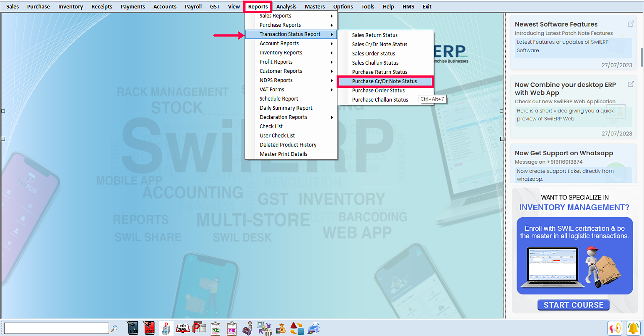This screenshot has height=336, width=644.
Task: Choose Sales Cr/Dr Note Status
Action: pyautogui.click(x=385, y=44)
